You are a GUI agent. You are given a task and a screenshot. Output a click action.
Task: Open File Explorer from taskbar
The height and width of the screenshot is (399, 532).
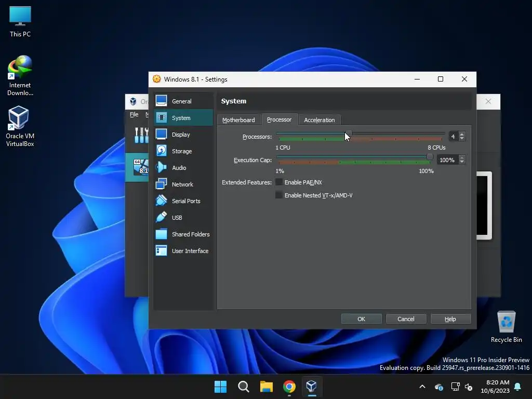coord(267,387)
